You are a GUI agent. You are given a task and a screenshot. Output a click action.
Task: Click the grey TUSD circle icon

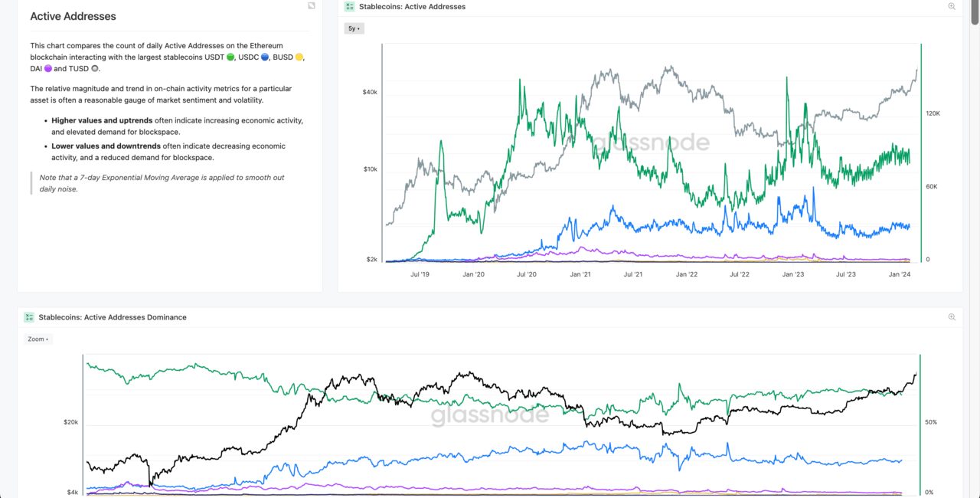point(95,69)
